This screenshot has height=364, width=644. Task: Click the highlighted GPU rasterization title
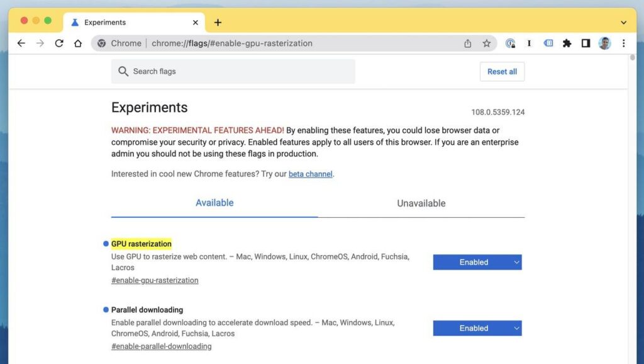click(x=142, y=244)
